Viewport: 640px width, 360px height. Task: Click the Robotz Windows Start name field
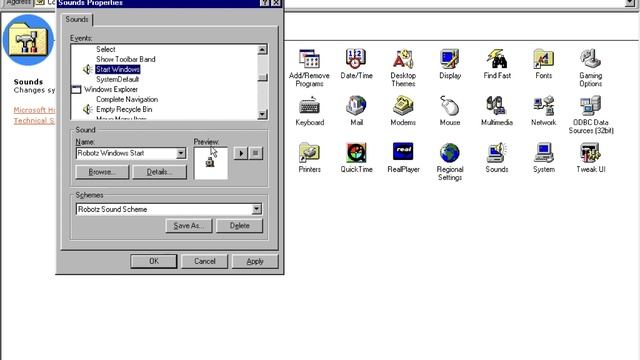tap(126, 153)
